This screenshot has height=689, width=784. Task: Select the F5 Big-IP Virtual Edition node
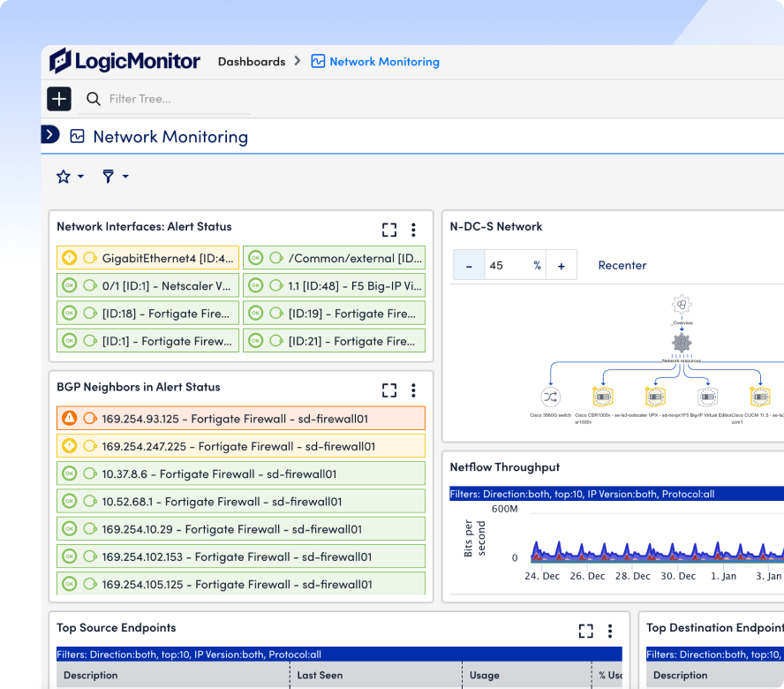[707, 397]
